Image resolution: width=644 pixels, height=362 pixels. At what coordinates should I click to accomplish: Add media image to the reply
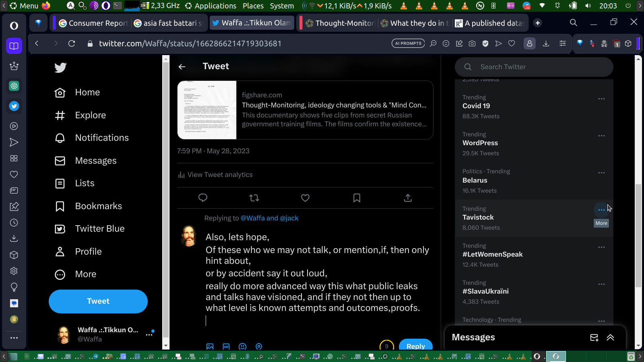[210, 347]
